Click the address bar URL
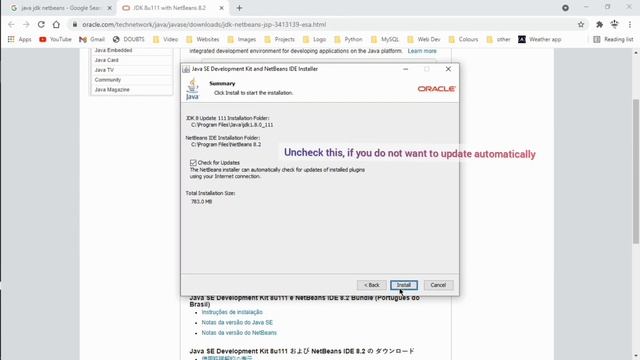 click(204, 24)
